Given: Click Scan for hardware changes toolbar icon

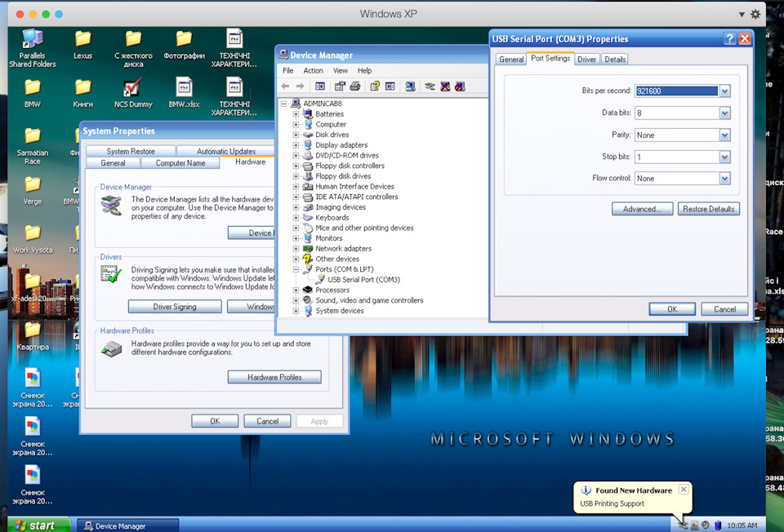Looking at the screenshot, I should [x=410, y=86].
